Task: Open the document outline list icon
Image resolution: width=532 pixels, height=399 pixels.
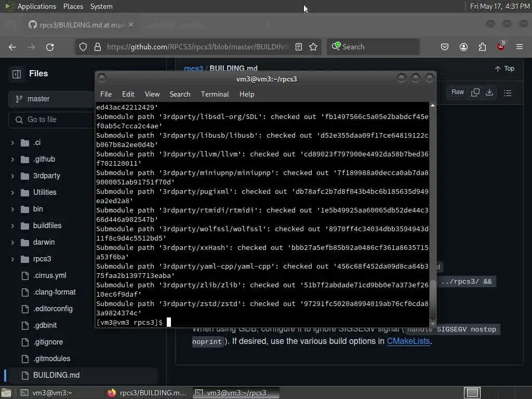Action: point(508,92)
